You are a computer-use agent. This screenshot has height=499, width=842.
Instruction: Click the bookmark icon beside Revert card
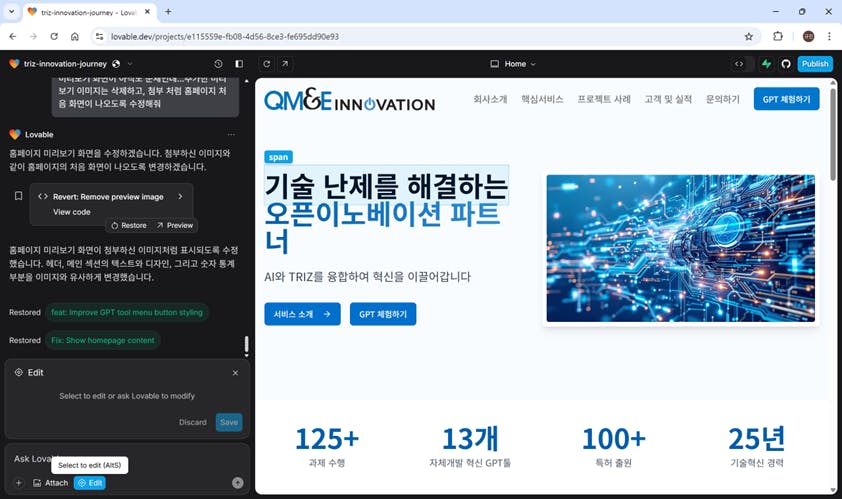(18, 196)
